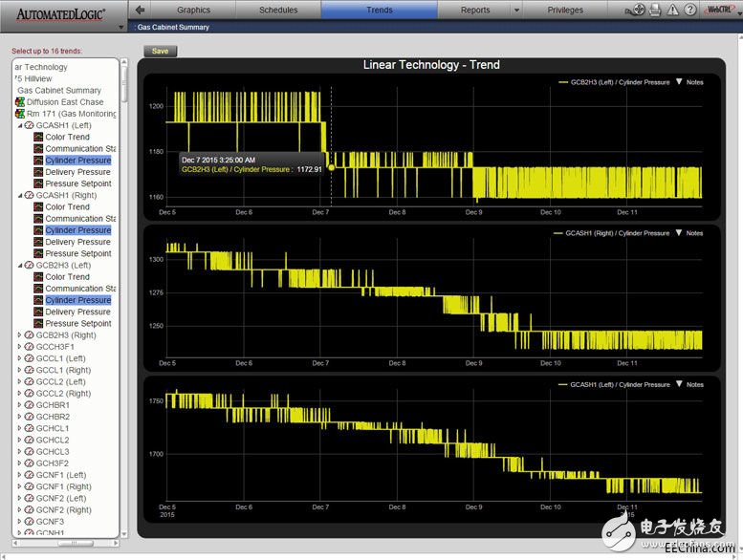Screen dimensions: 743x560
Task: Click the help question mark icon
Action: coord(690,10)
